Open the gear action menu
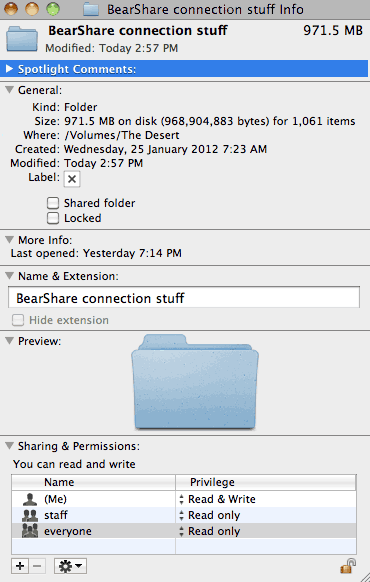Viewport: 370px width, 582px height. [x=71, y=566]
